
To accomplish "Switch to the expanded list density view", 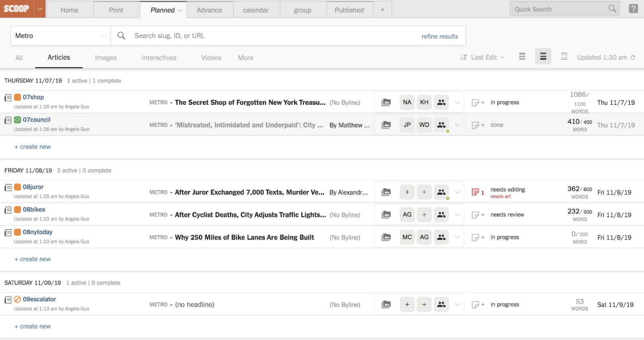I will click(564, 57).
